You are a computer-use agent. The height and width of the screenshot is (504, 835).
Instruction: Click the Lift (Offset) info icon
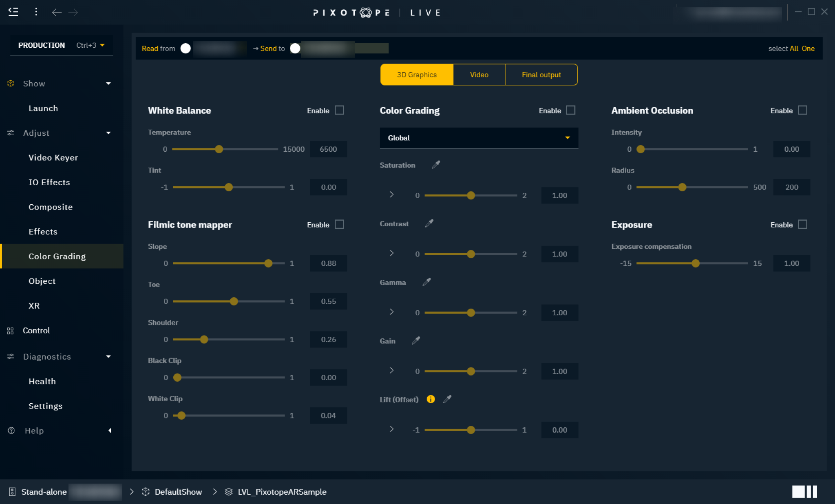pyautogui.click(x=431, y=399)
